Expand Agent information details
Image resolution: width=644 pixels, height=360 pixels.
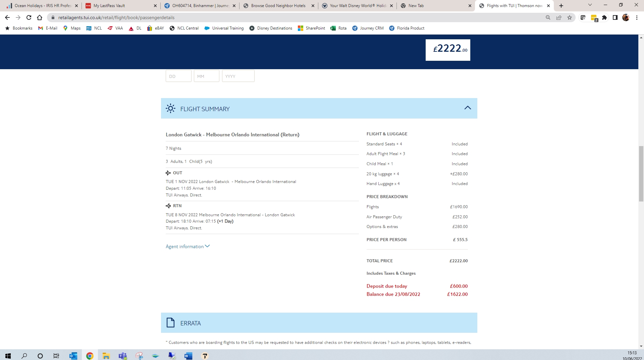point(188,246)
